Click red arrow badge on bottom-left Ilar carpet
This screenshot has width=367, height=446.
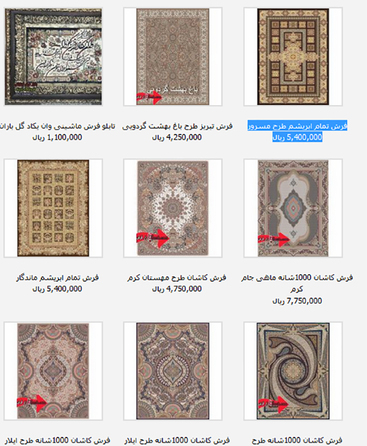[x=32, y=402]
